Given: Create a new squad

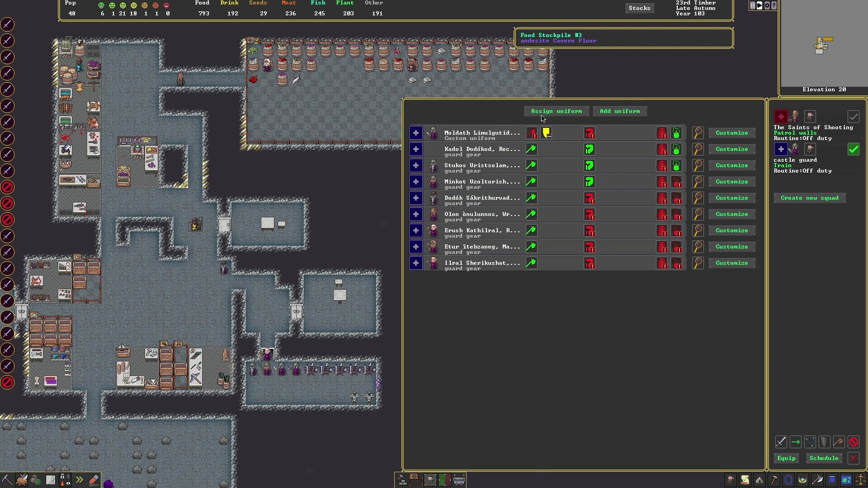Looking at the screenshot, I should click(809, 198).
